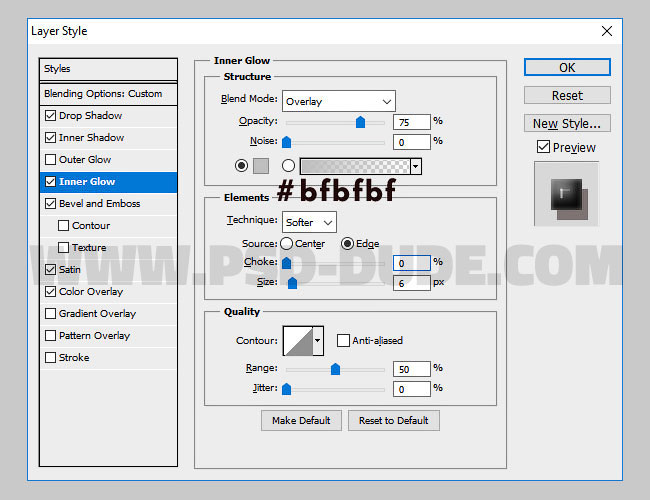Click the Jitter value field

[412, 389]
